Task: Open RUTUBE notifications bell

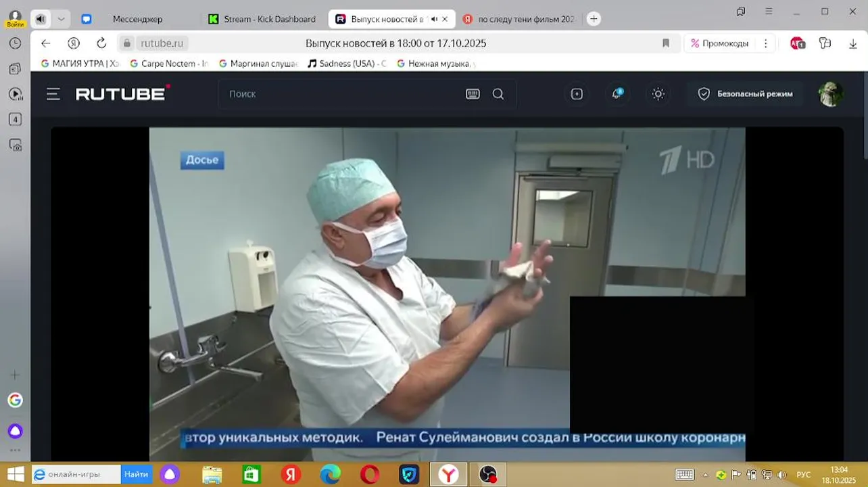Action: pyautogui.click(x=617, y=93)
